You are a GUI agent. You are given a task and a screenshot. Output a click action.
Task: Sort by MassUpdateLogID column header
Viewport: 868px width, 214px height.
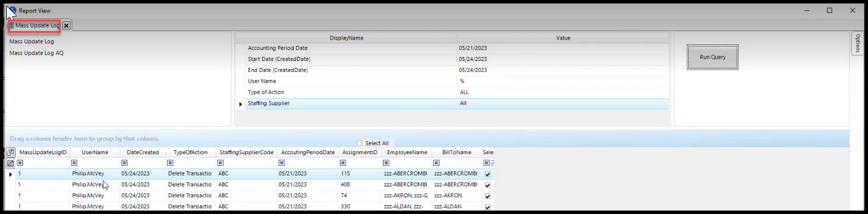click(43, 152)
